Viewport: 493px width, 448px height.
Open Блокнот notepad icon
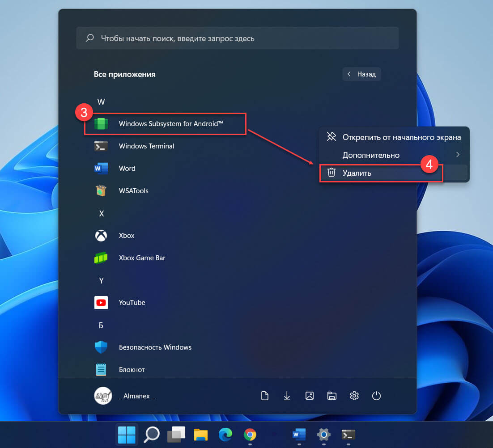pos(101,369)
